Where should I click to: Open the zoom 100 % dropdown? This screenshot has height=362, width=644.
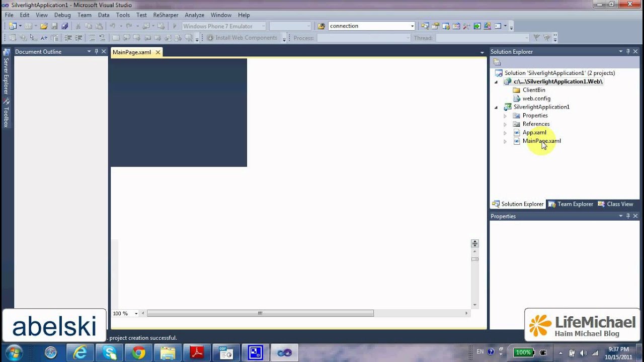tap(136, 313)
